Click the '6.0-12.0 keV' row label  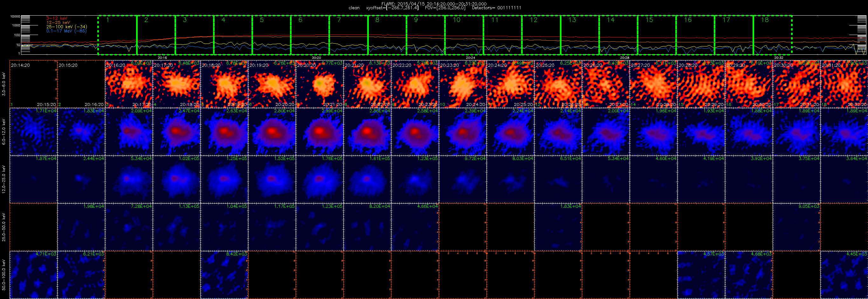click(x=4, y=132)
